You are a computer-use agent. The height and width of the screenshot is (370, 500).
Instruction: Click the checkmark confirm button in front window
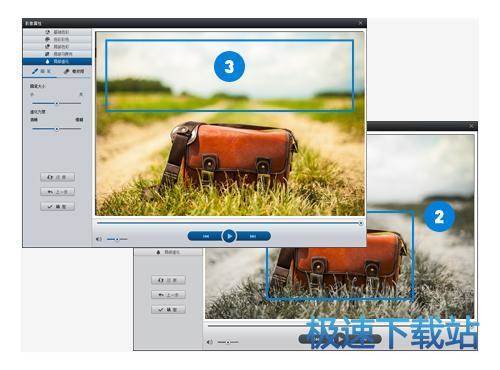(57, 206)
